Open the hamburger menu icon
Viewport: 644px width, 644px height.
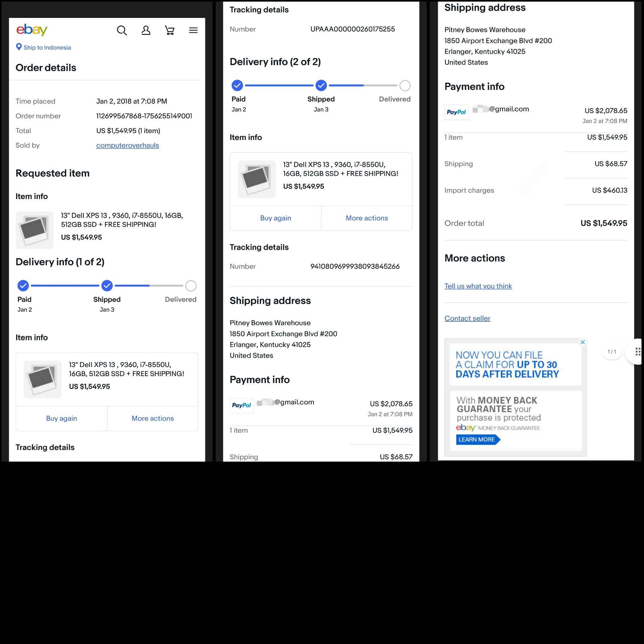[x=193, y=31]
